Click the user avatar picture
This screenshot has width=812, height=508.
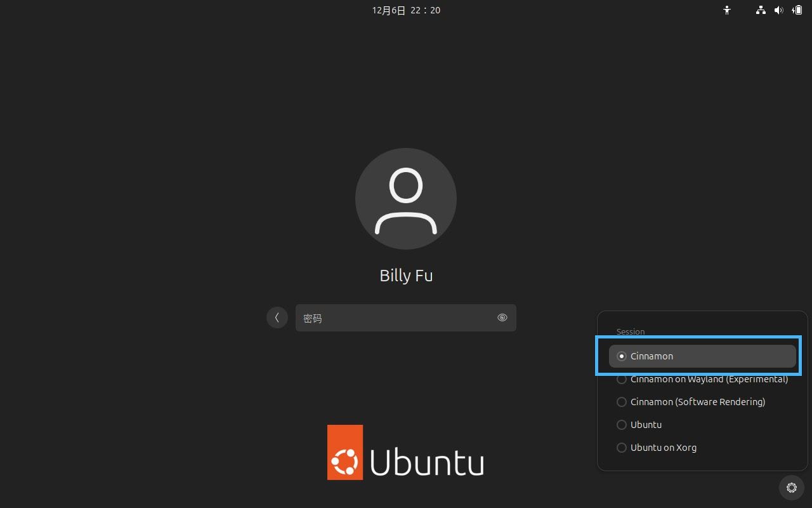406,199
